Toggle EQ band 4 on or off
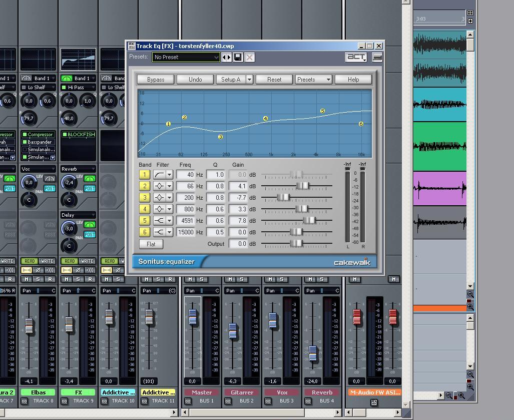 (145, 209)
